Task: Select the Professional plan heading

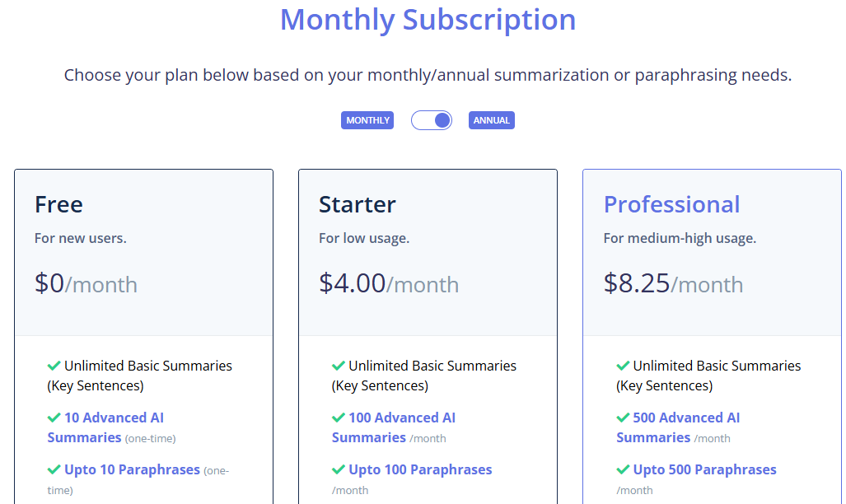Action: pyautogui.click(x=671, y=204)
